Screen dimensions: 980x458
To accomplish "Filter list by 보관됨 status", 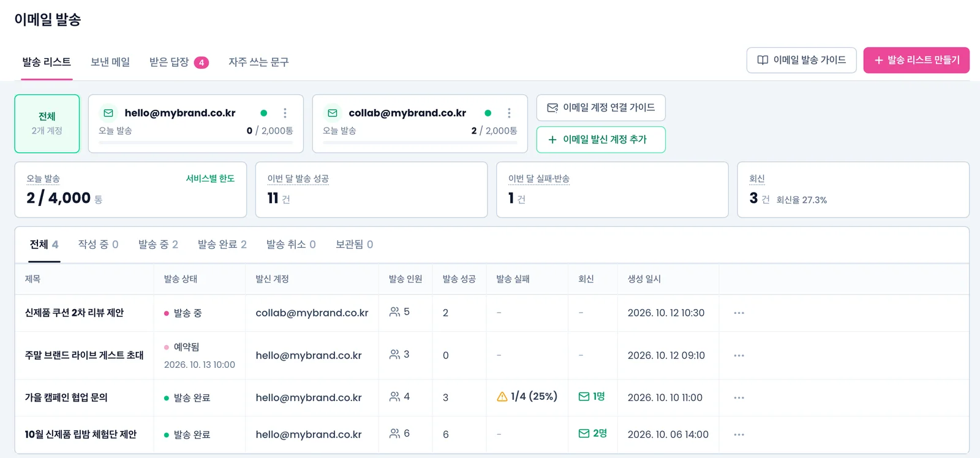I will coord(354,244).
